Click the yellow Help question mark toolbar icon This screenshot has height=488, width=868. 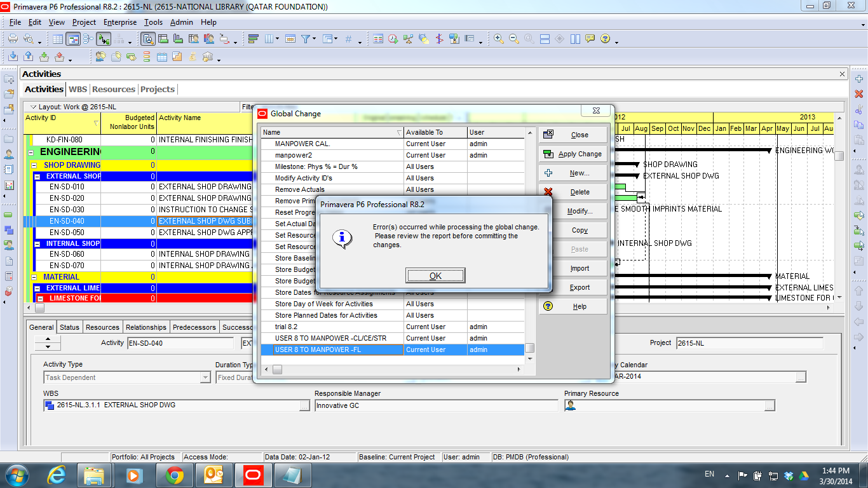pos(606,39)
